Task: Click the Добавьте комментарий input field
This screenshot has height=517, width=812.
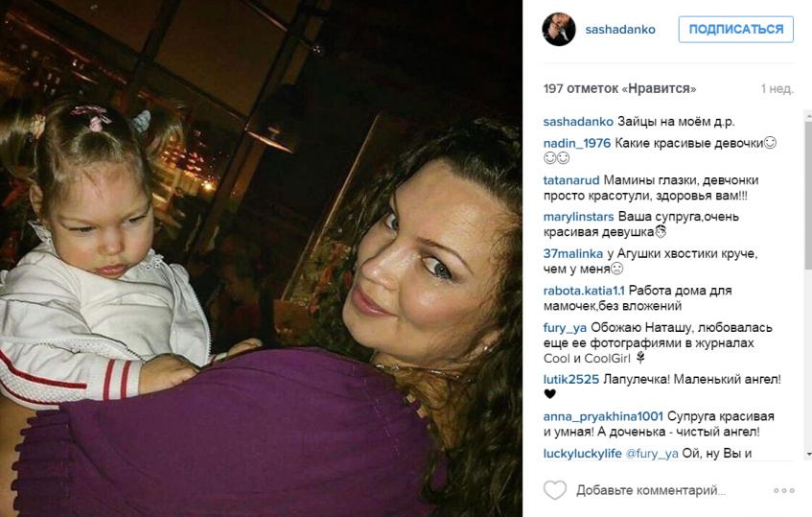Action: pyautogui.click(x=651, y=490)
